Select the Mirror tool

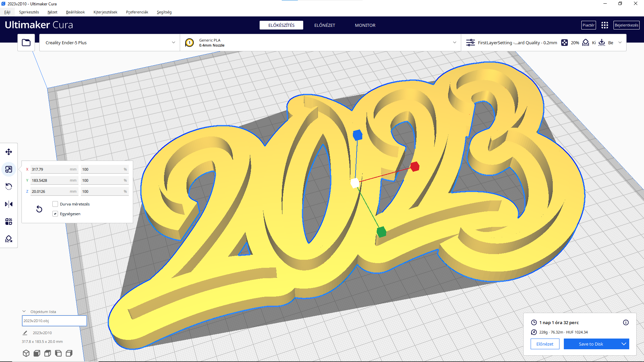[x=9, y=204]
